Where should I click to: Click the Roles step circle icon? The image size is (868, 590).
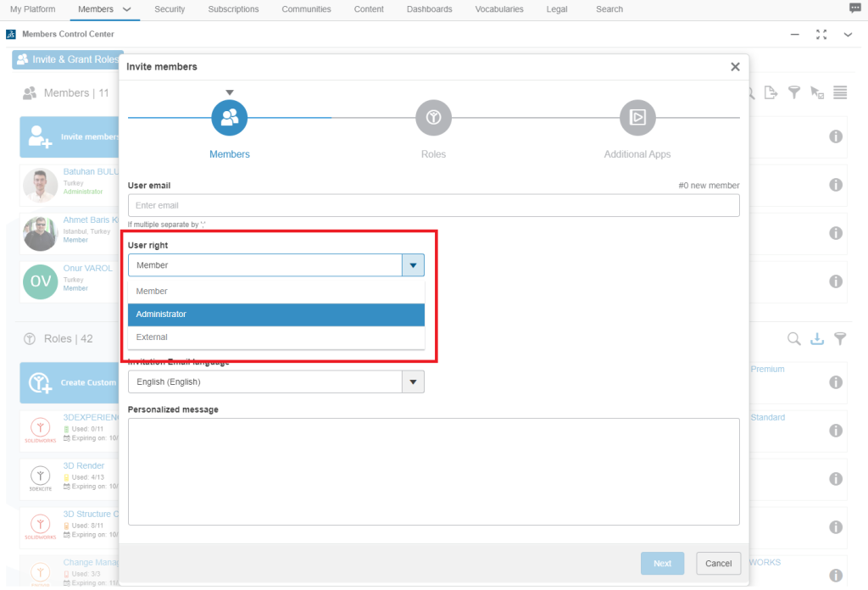(433, 118)
